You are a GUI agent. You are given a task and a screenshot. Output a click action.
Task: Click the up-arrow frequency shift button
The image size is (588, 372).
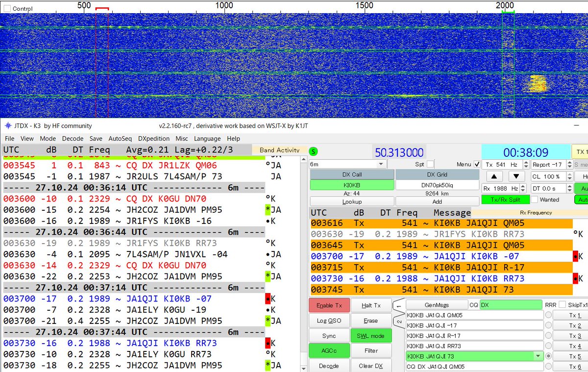coord(494,176)
